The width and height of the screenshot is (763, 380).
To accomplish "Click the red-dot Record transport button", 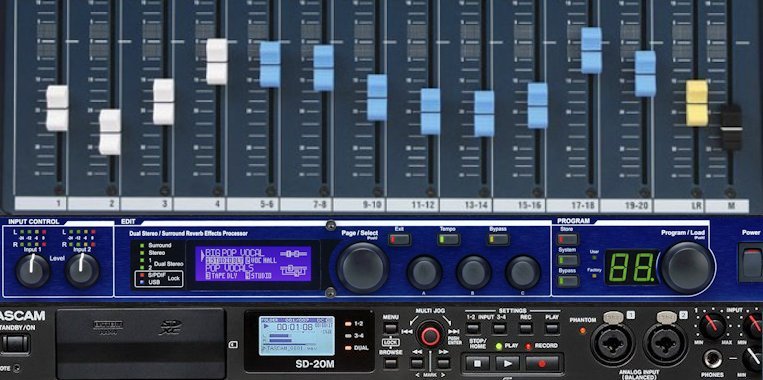I will [x=543, y=363].
